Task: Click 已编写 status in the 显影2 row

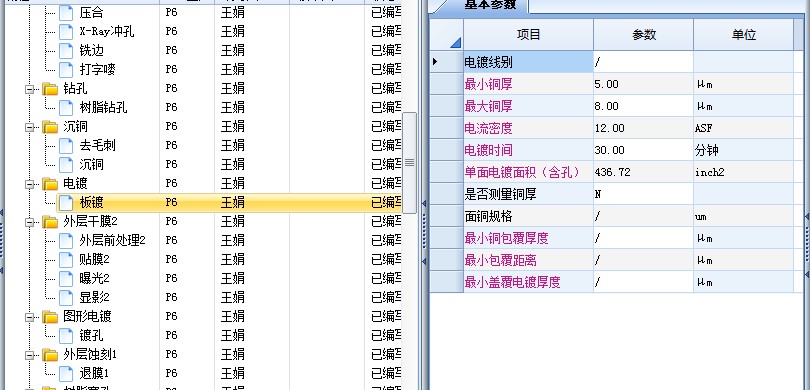Action: tap(386, 298)
